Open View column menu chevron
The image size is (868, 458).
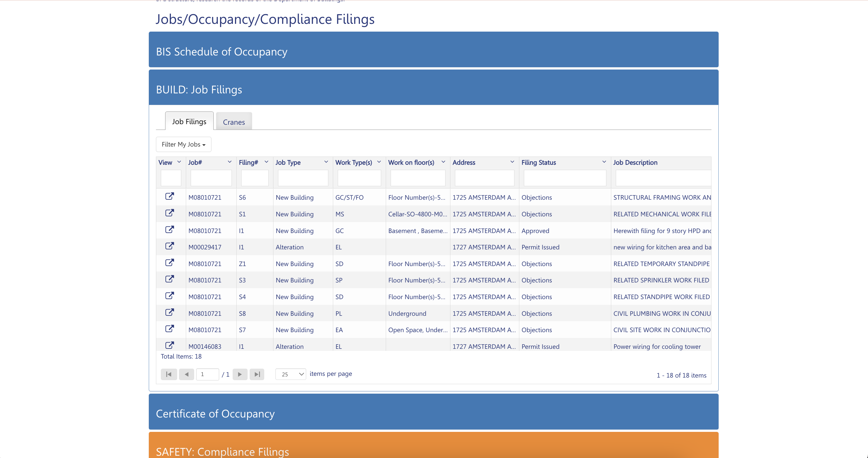coord(179,162)
